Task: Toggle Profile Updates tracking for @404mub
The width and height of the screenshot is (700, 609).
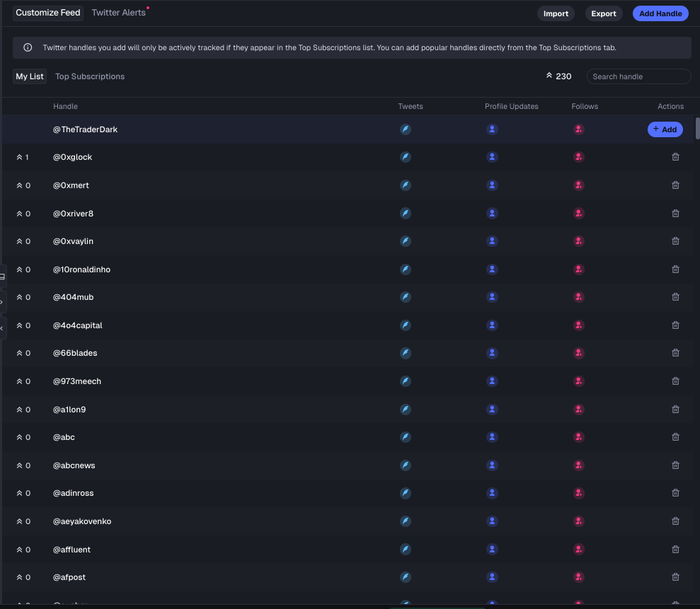Action: pos(492,297)
